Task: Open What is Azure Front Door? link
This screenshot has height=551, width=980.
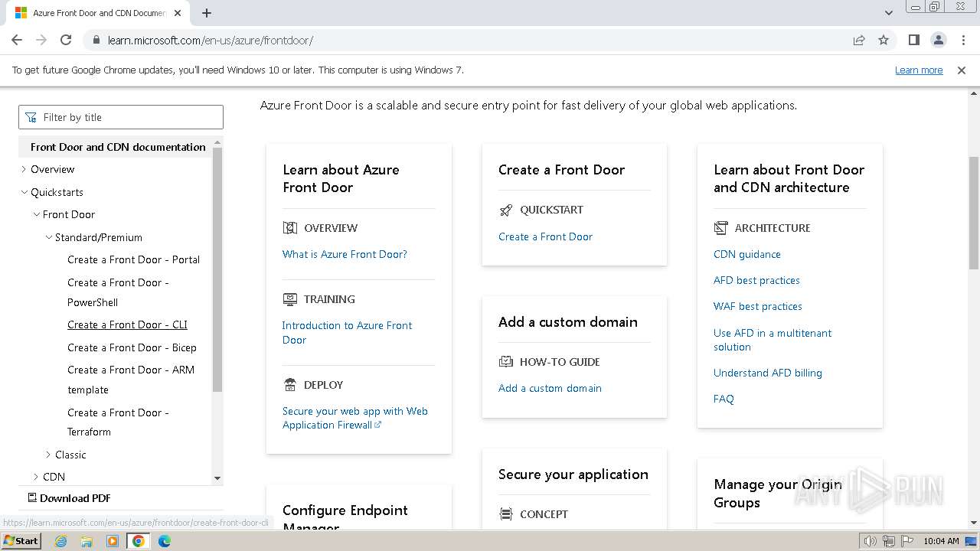Action: pos(345,254)
